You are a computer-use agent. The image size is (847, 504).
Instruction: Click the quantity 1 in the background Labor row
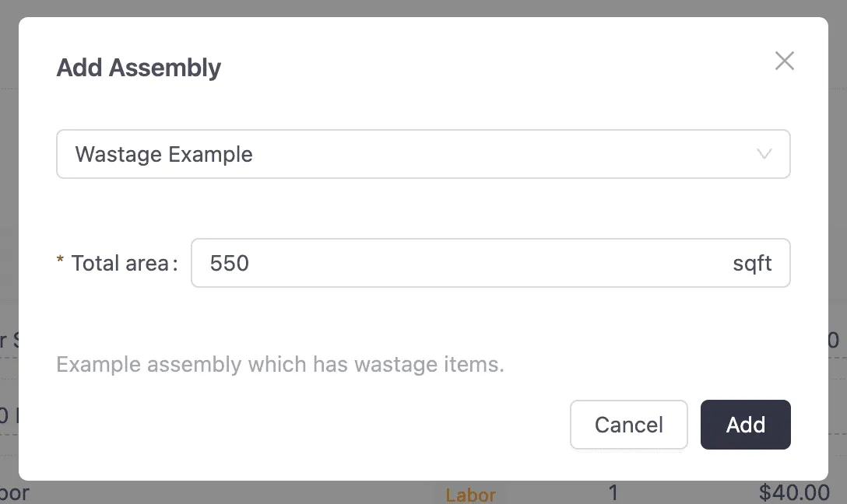point(613,492)
